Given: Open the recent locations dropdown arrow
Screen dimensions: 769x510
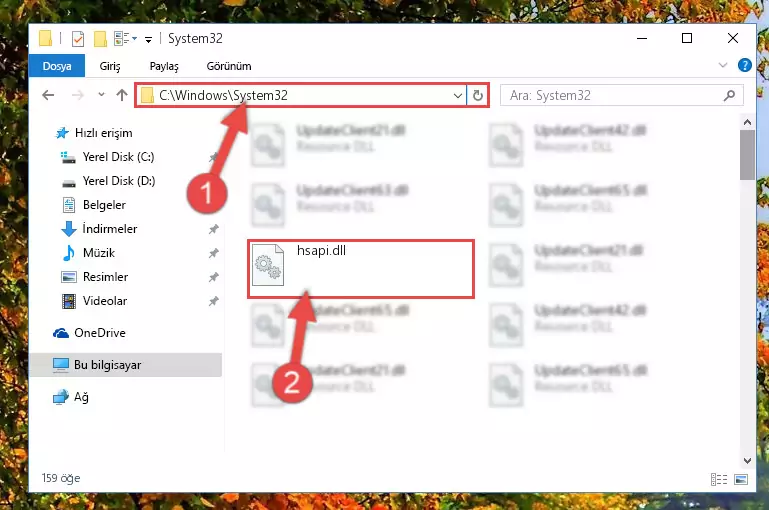Looking at the screenshot, I should (x=101, y=95).
